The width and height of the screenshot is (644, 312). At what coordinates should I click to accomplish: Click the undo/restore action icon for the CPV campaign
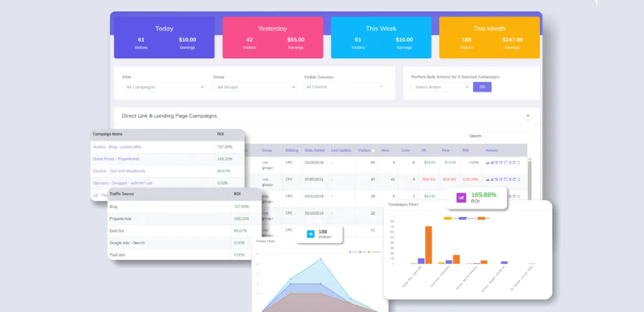click(x=498, y=179)
